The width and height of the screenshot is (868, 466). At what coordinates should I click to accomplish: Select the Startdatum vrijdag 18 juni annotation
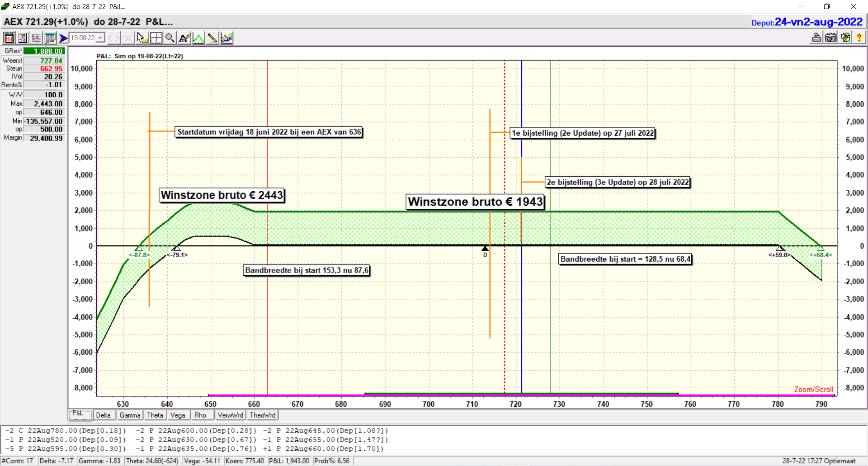(x=269, y=132)
